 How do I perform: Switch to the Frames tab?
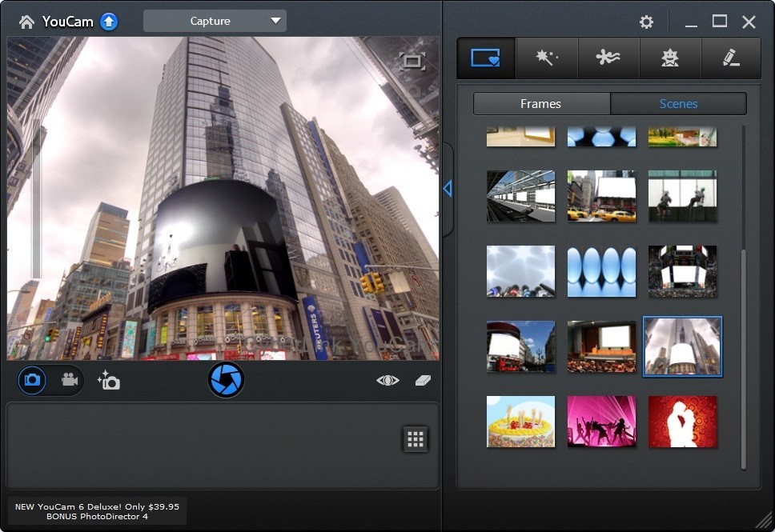[x=540, y=103]
